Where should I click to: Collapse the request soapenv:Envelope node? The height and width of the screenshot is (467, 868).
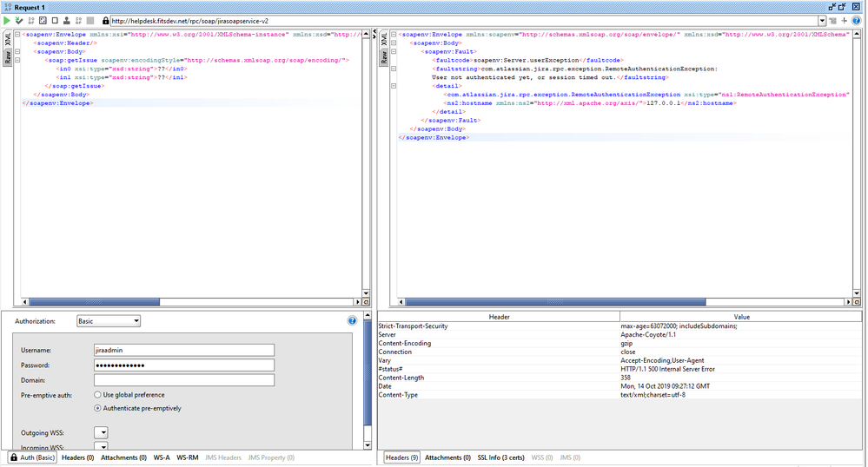coord(17,35)
